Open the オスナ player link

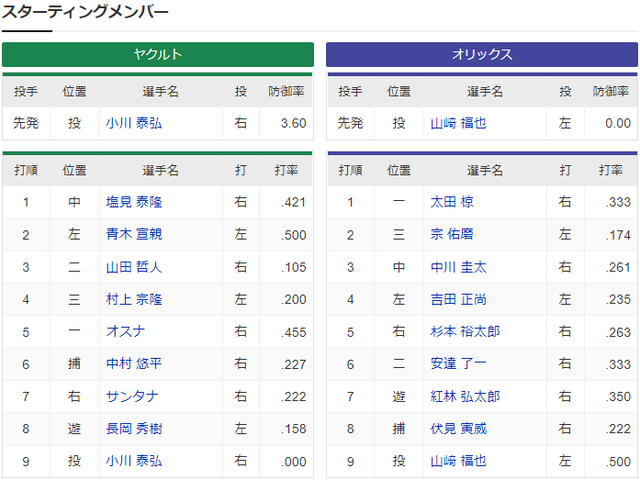coord(126,331)
